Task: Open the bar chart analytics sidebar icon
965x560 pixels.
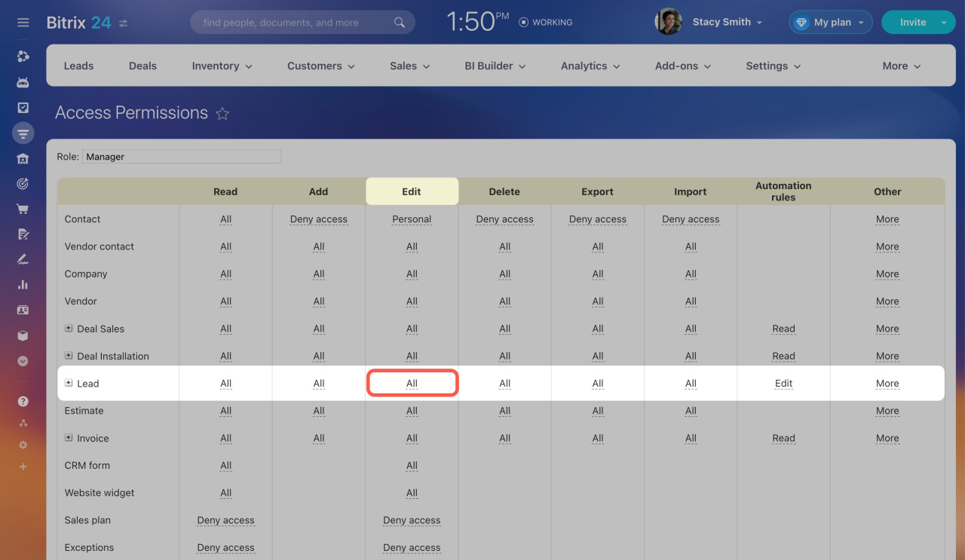Action: pos(23,285)
